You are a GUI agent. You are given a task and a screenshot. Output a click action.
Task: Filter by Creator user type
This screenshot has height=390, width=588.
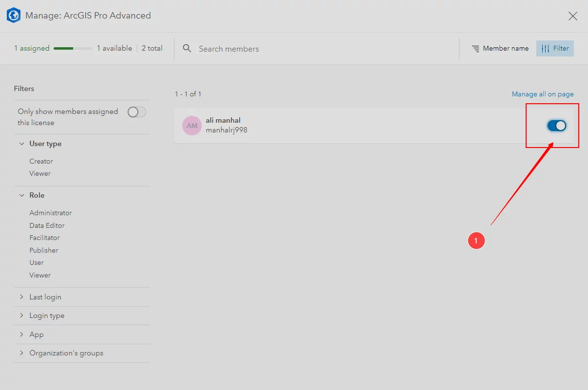point(41,161)
